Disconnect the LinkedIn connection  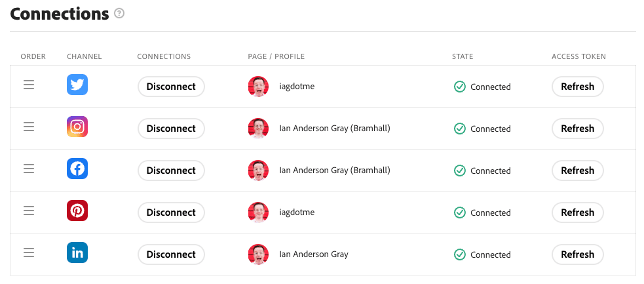(171, 254)
